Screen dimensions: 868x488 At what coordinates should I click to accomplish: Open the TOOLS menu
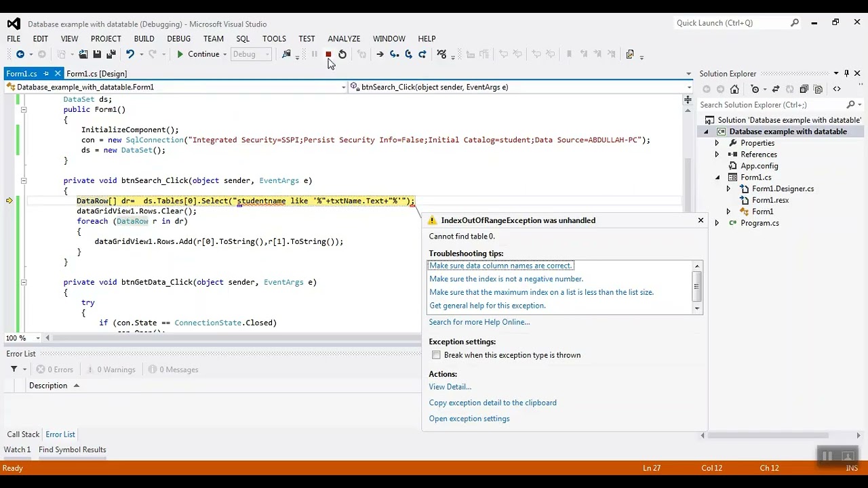pyautogui.click(x=274, y=39)
